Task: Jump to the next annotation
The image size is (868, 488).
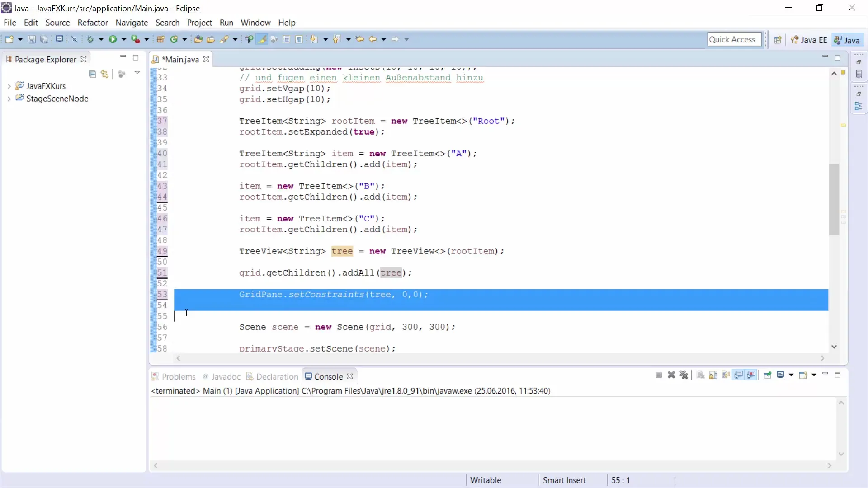Action: 313,39
